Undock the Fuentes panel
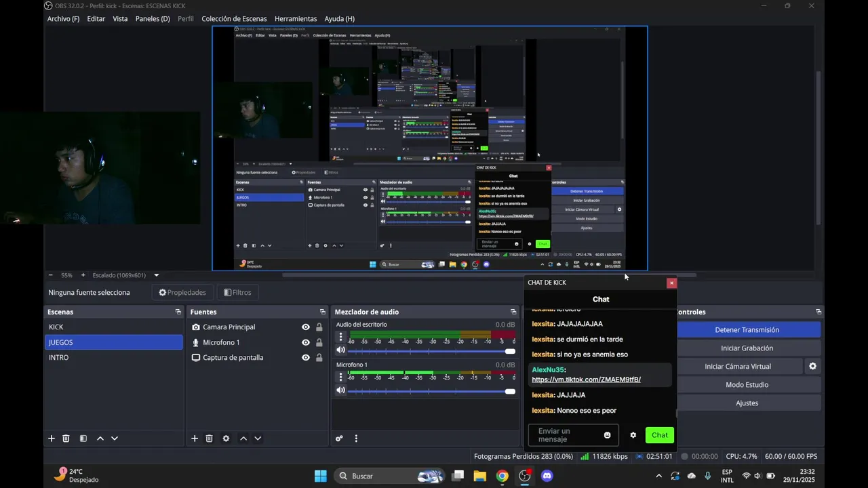Image resolution: width=868 pixels, height=488 pixels. pos(323,312)
